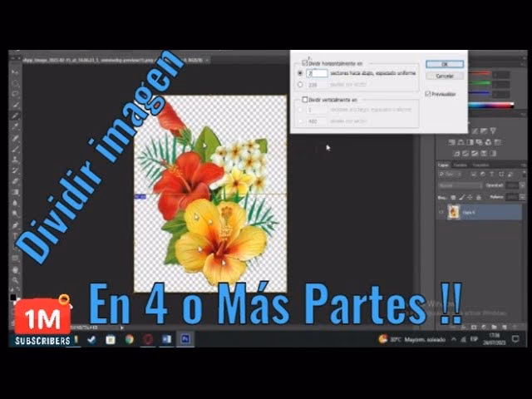This screenshot has width=532, height=399.
Task: Filter layers by type (T) icon
Action: pos(491,175)
